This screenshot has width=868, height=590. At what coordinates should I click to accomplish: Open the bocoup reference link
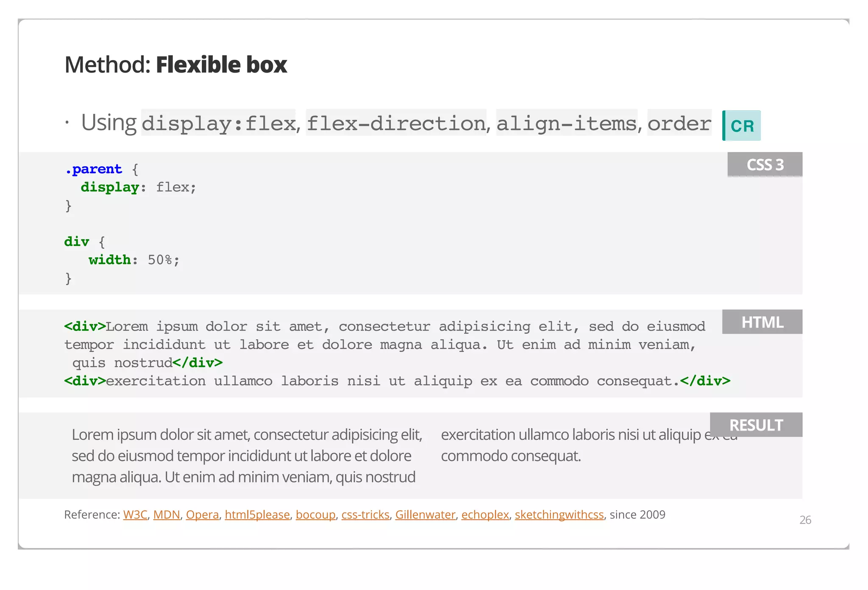pyautogui.click(x=315, y=515)
